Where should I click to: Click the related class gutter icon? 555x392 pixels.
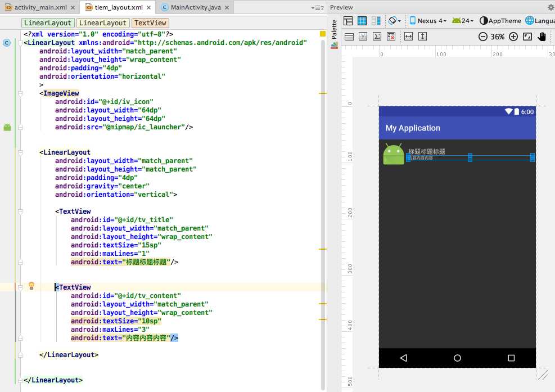pos(7,43)
